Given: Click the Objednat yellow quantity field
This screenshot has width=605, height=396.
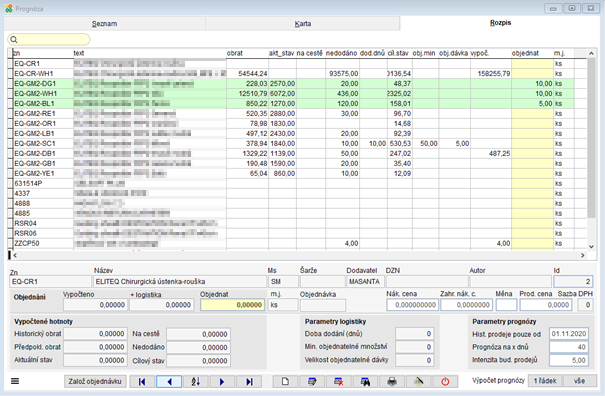Looking at the screenshot, I should pos(232,305).
